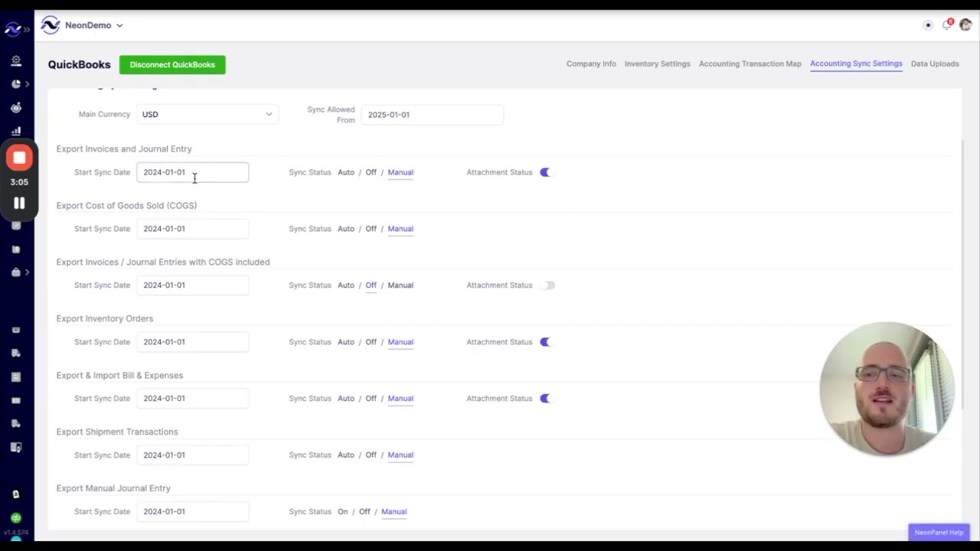This screenshot has height=551, width=980.
Task: Toggle Attachment Status for Export Invoices and Journal Entry
Action: pos(546,172)
